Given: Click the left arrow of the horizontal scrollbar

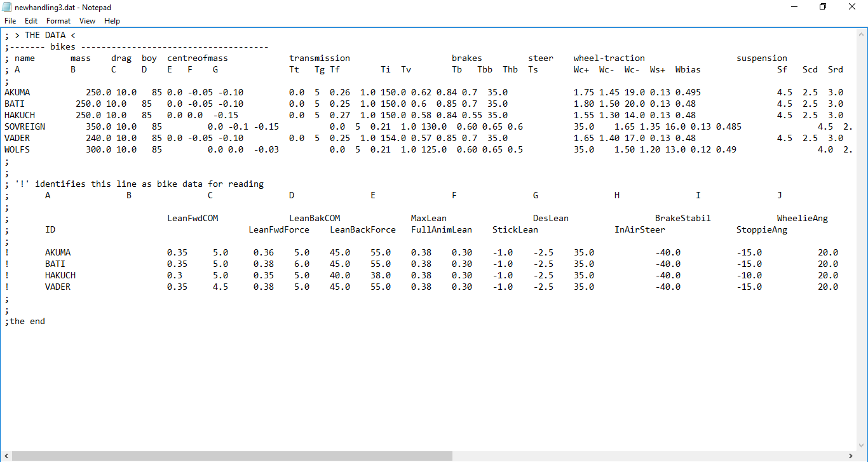Looking at the screenshot, I should 5,455.
